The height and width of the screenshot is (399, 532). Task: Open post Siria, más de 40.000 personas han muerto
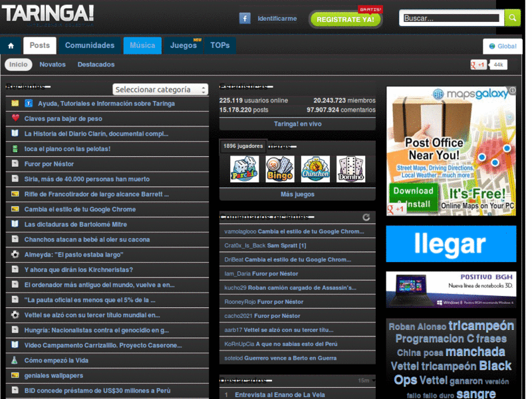87,179
